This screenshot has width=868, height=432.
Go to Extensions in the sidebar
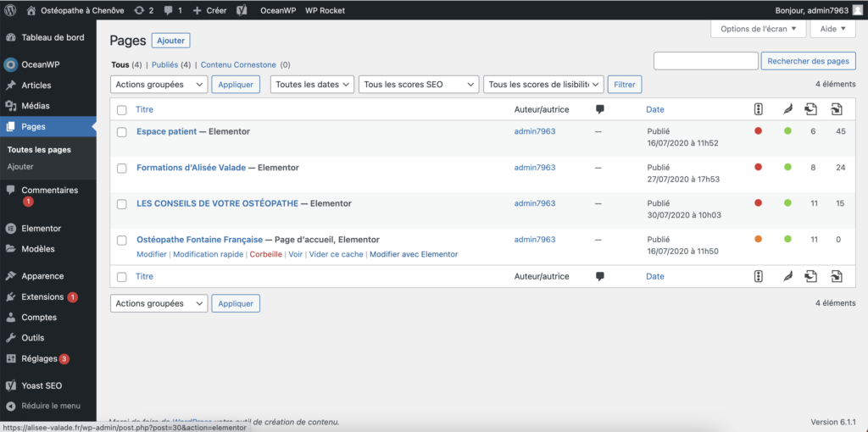tap(42, 297)
